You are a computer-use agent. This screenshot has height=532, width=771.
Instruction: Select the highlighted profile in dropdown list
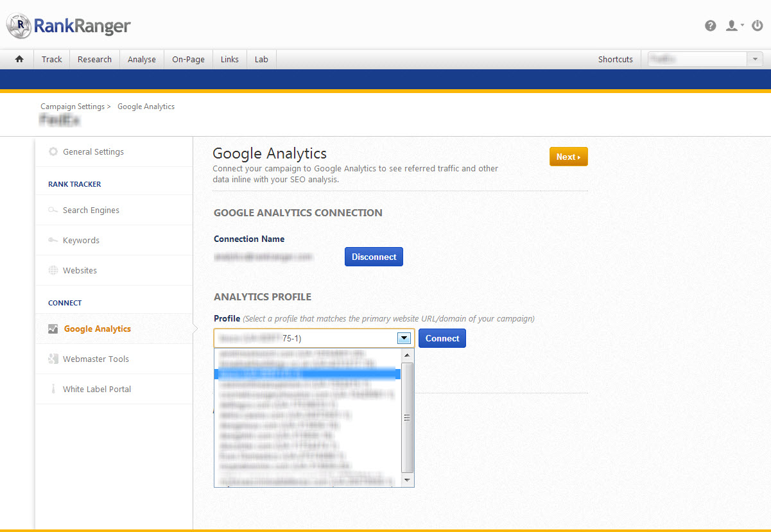[x=307, y=373]
